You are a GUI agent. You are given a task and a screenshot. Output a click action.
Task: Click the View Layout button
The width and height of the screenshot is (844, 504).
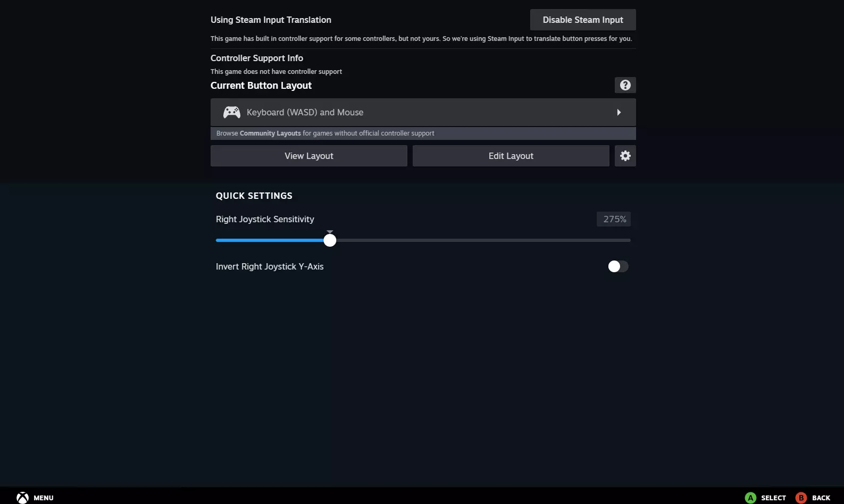click(308, 156)
